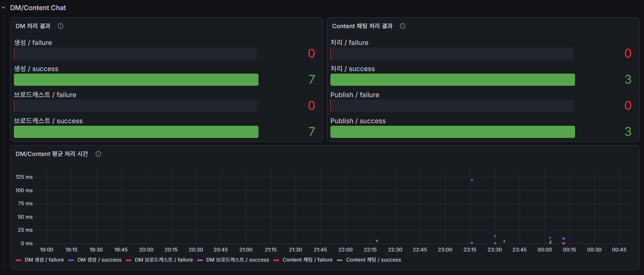Open info tooltip icon beside DM 처리 결과
The width and height of the screenshot is (644, 275).
[x=61, y=26]
